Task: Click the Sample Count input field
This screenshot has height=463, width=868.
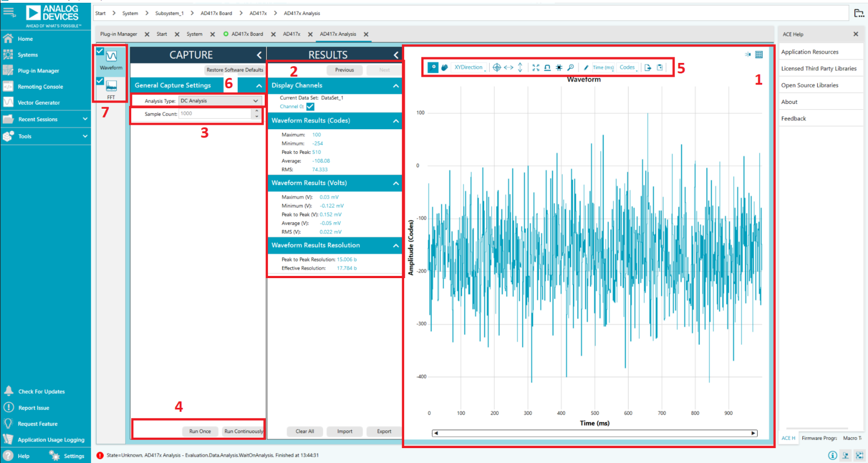Action: [215, 114]
